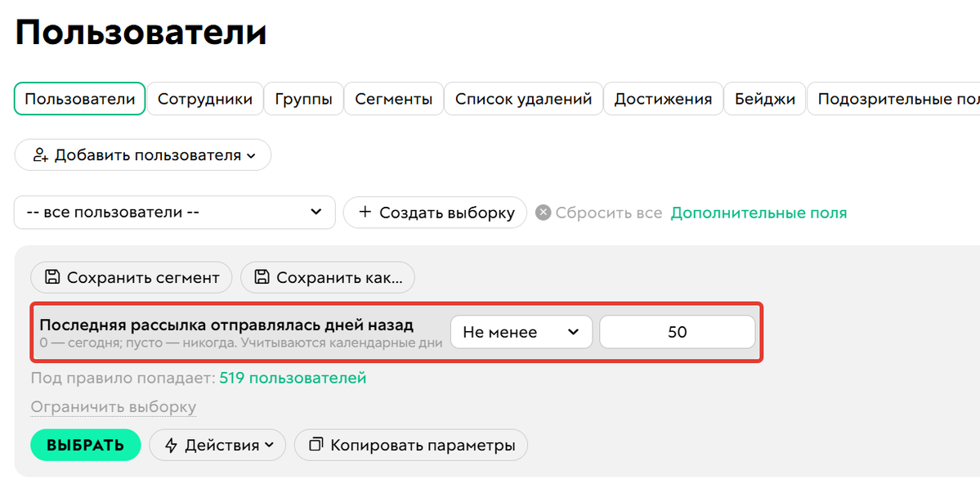Click the number input showing 50
The width and height of the screenshot is (980, 493).
(677, 332)
